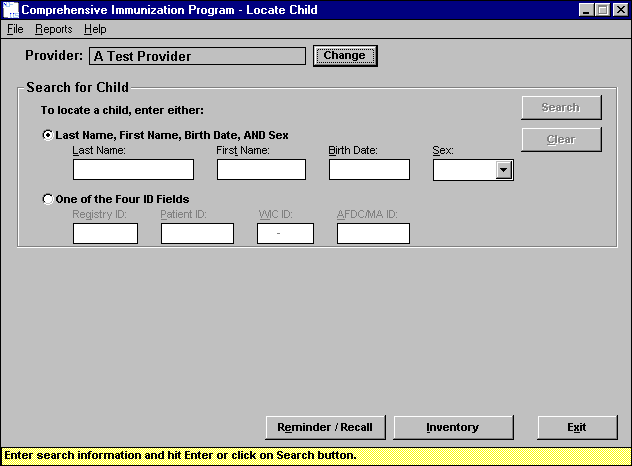Click the Patient ID field

tap(197, 234)
